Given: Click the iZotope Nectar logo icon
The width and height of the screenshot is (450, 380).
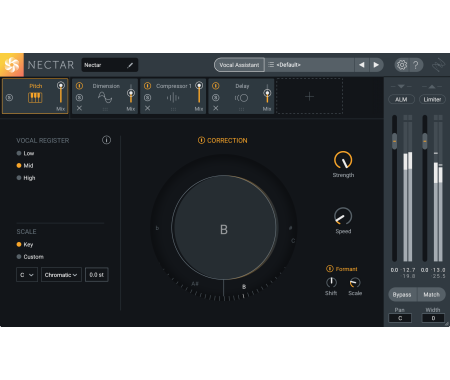Looking at the screenshot, I should point(12,65).
